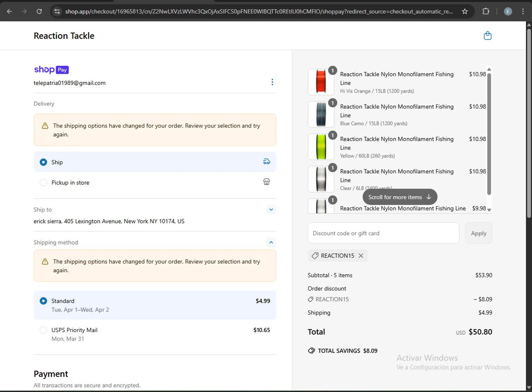Click Scroll for more items button
This screenshot has width=532, height=392.
(x=400, y=197)
